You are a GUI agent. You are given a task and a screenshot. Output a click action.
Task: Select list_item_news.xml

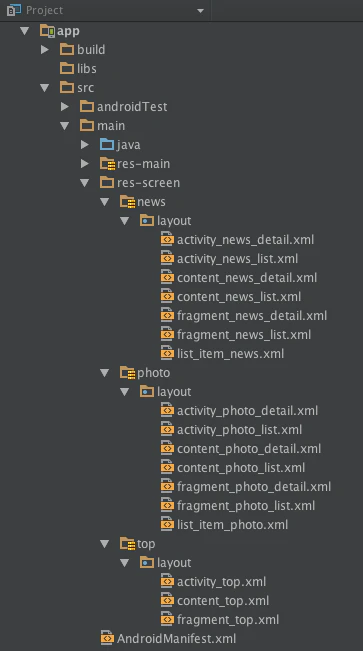click(231, 354)
